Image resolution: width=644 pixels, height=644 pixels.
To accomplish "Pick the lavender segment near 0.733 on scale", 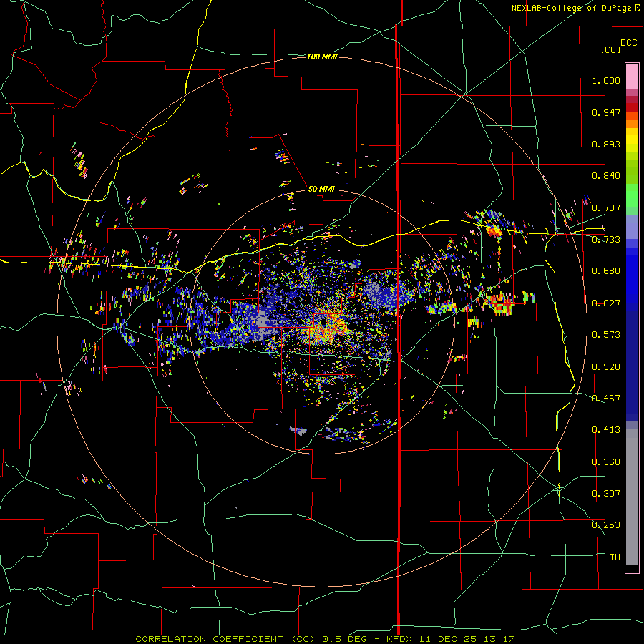I will 632,227.
